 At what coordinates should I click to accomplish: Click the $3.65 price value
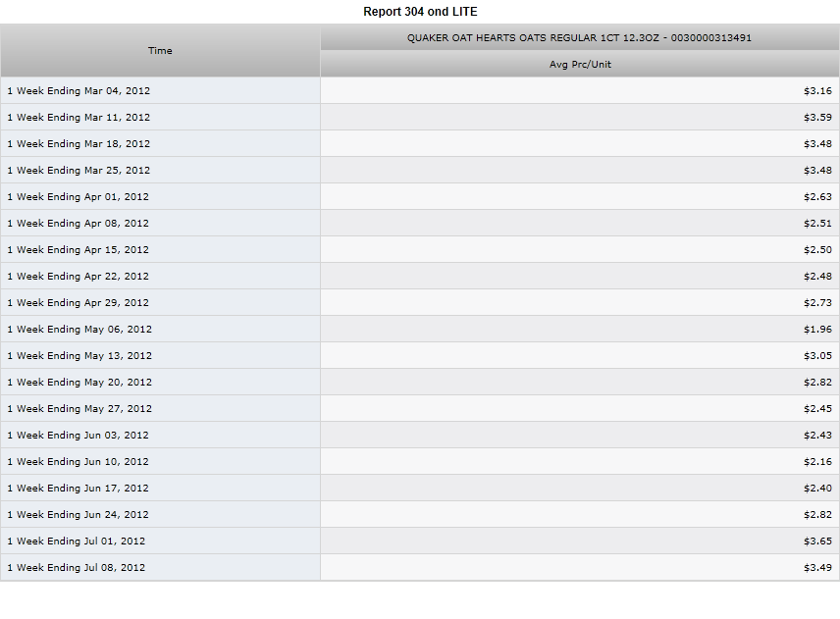coord(817,542)
